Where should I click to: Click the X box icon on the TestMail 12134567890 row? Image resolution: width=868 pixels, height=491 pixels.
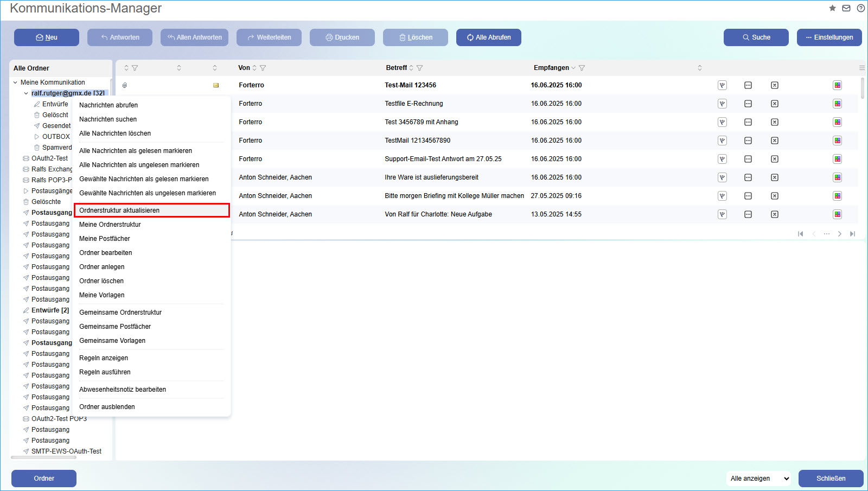click(x=775, y=141)
